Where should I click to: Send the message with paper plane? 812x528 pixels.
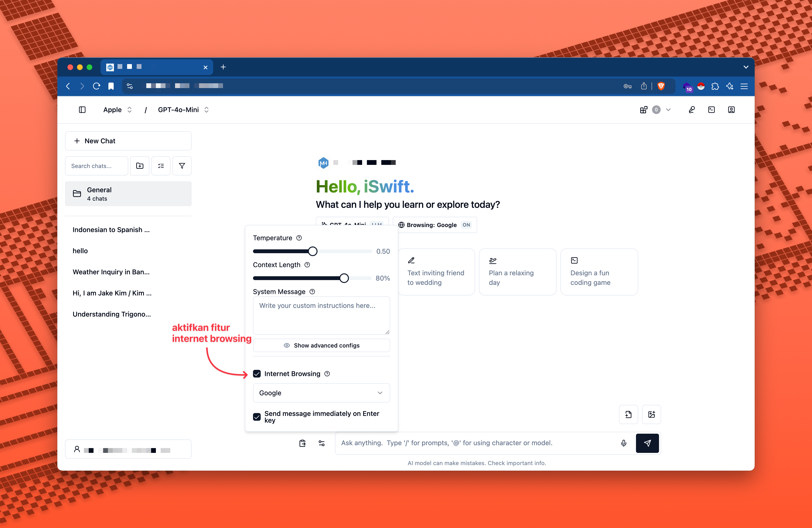[x=647, y=443]
